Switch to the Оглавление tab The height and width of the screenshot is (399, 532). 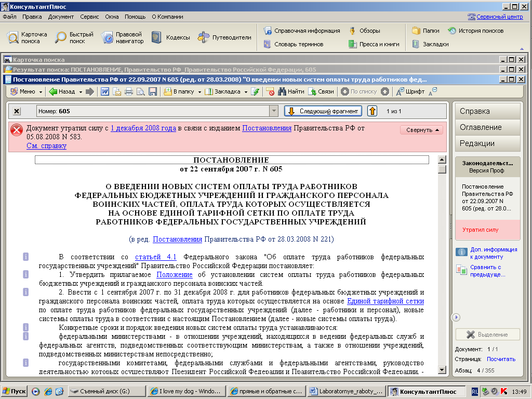point(487,127)
